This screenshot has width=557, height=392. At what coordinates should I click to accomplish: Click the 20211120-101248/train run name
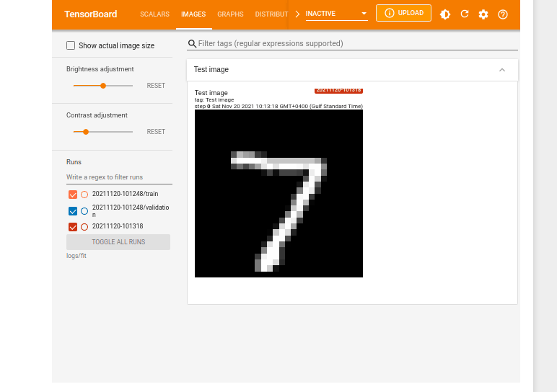click(125, 194)
